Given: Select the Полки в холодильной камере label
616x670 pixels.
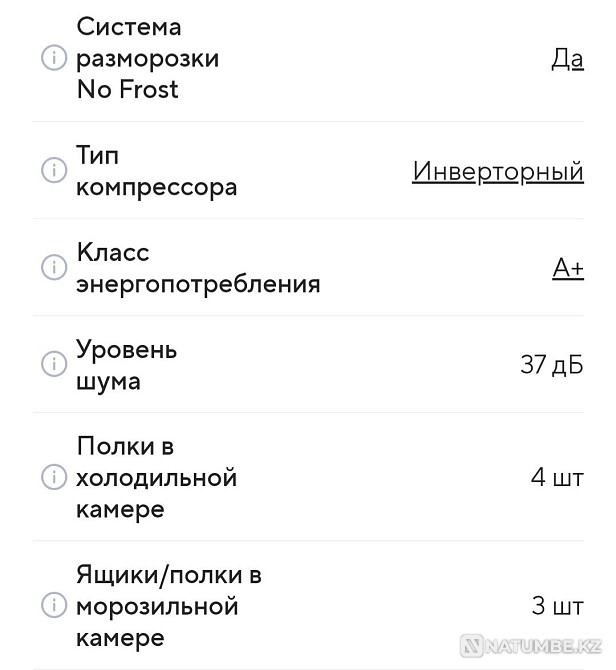Looking at the screenshot, I should (156, 478).
